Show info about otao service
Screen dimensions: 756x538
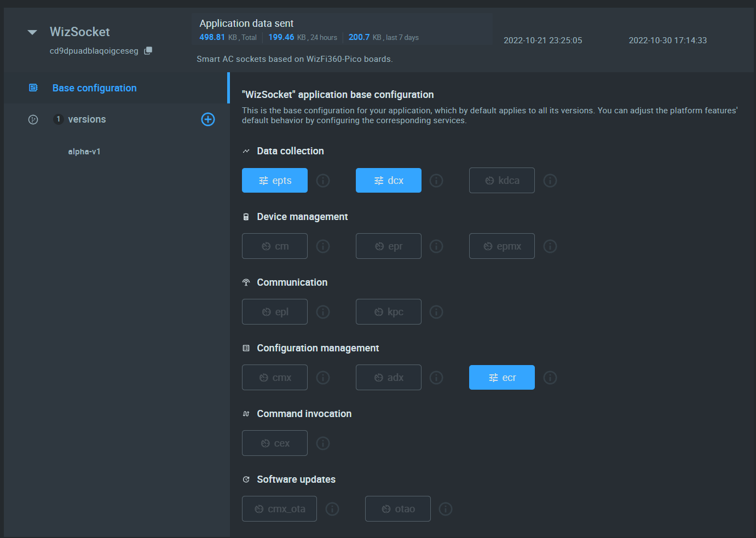pos(446,509)
